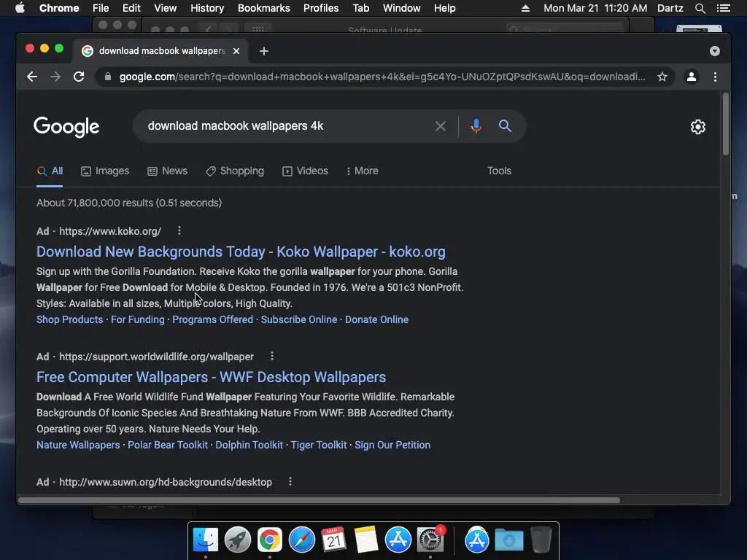This screenshot has height=560, width=747.
Task: Click the eject icon in the menu bar
Action: click(525, 8)
